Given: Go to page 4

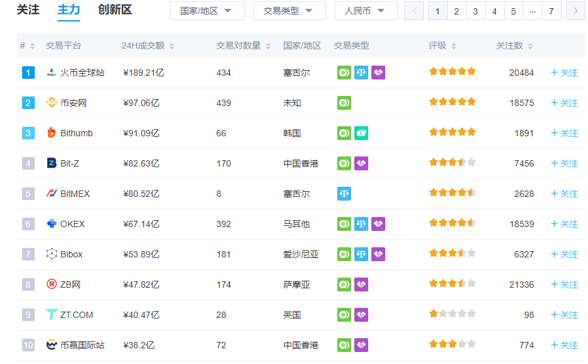Looking at the screenshot, I should tap(495, 11).
